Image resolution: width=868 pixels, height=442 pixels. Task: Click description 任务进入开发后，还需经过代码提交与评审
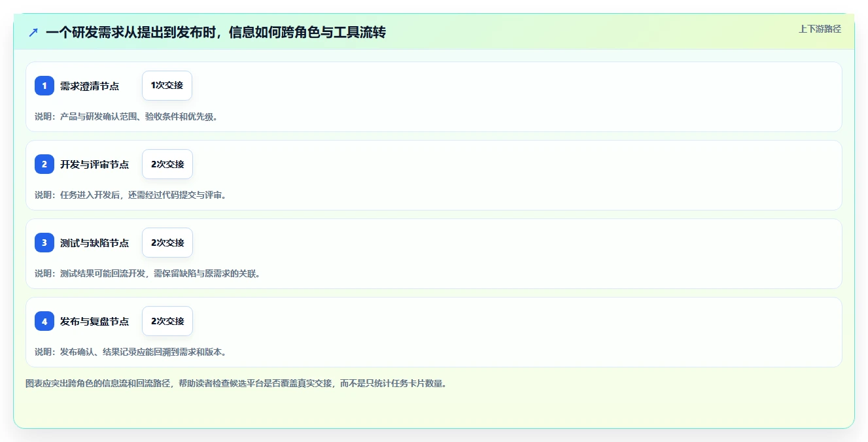tap(131, 195)
